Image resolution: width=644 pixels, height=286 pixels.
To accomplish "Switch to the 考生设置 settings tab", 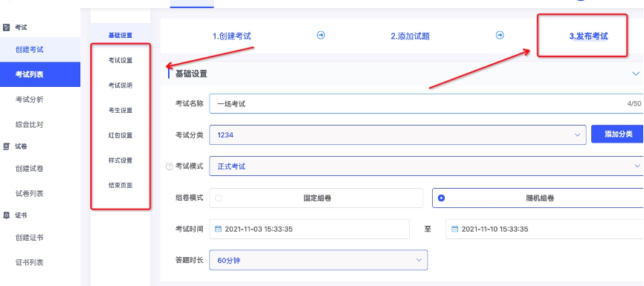I will point(120,111).
